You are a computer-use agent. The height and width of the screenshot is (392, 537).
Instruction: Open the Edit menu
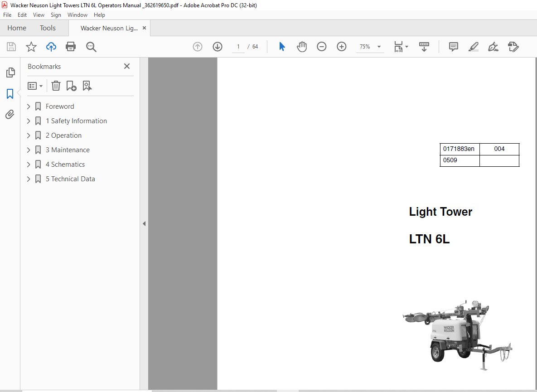pos(22,15)
